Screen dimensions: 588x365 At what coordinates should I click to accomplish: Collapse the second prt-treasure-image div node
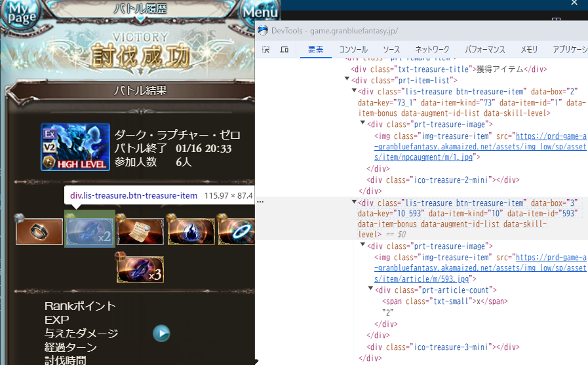[x=363, y=244]
